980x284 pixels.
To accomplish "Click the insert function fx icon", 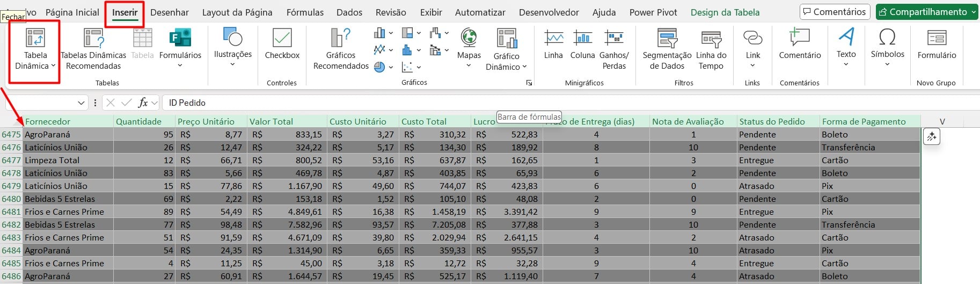I will tap(143, 103).
